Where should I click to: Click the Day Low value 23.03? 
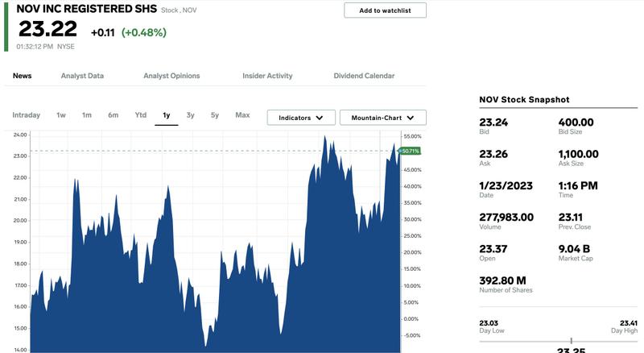(x=489, y=323)
